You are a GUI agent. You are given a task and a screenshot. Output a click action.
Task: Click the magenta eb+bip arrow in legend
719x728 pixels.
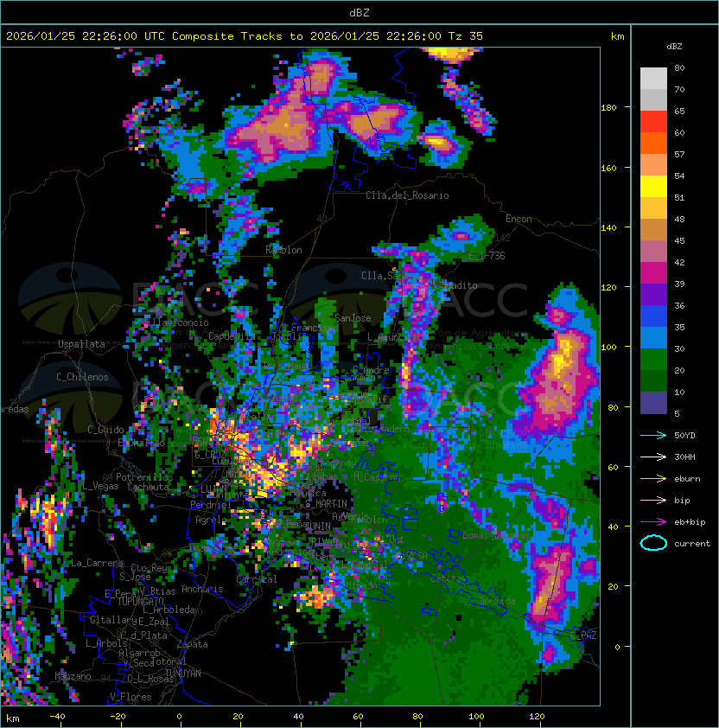coord(653,522)
